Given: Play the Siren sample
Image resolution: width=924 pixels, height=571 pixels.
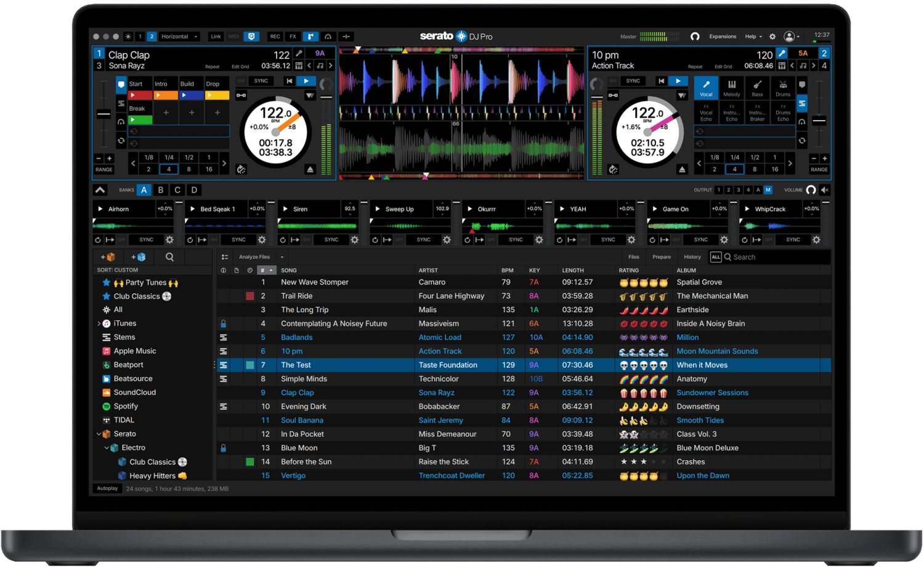Looking at the screenshot, I should tap(285, 209).
